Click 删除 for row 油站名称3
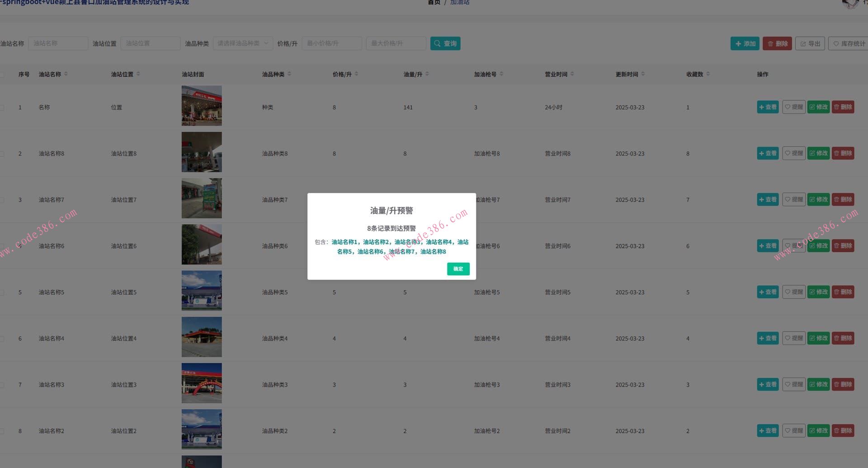 tap(843, 384)
